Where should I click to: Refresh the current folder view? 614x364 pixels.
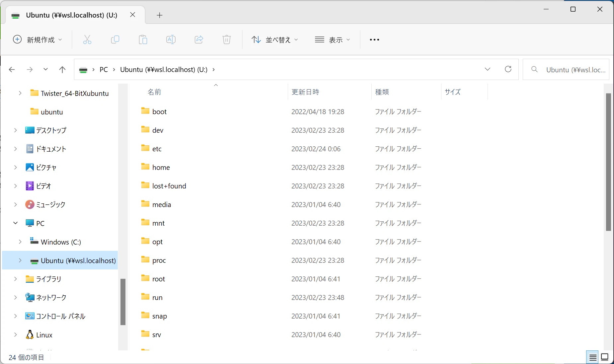[x=508, y=69]
